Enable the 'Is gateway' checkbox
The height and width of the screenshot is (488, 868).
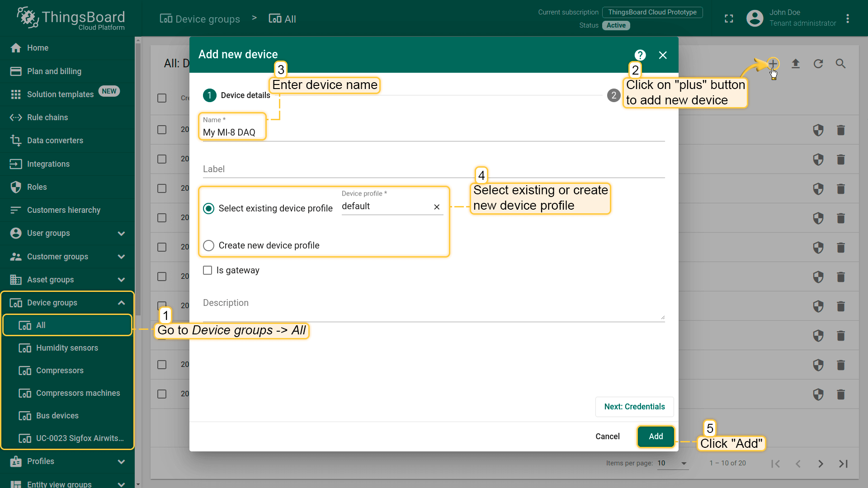click(x=208, y=270)
